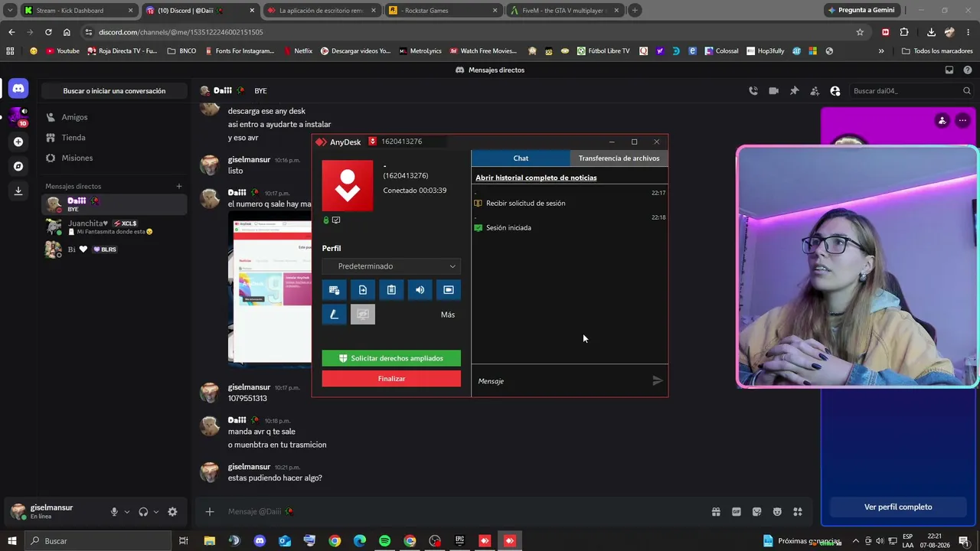Mute the Discord microphone

click(x=114, y=512)
